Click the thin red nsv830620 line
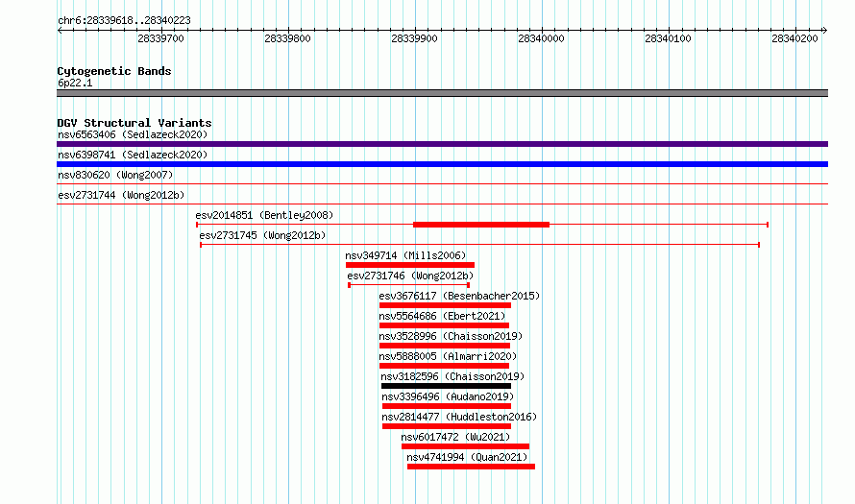This screenshot has width=855, height=504. point(442,184)
